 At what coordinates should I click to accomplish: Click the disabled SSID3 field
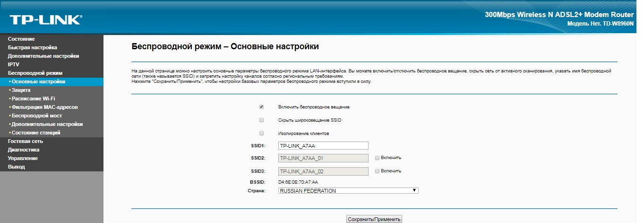click(x=323, y=171)
